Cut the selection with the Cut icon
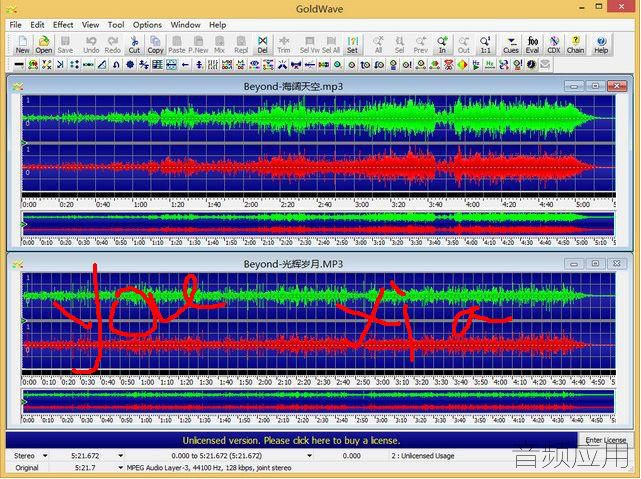This screenshot has width=641, height=479. pos(134,45)
